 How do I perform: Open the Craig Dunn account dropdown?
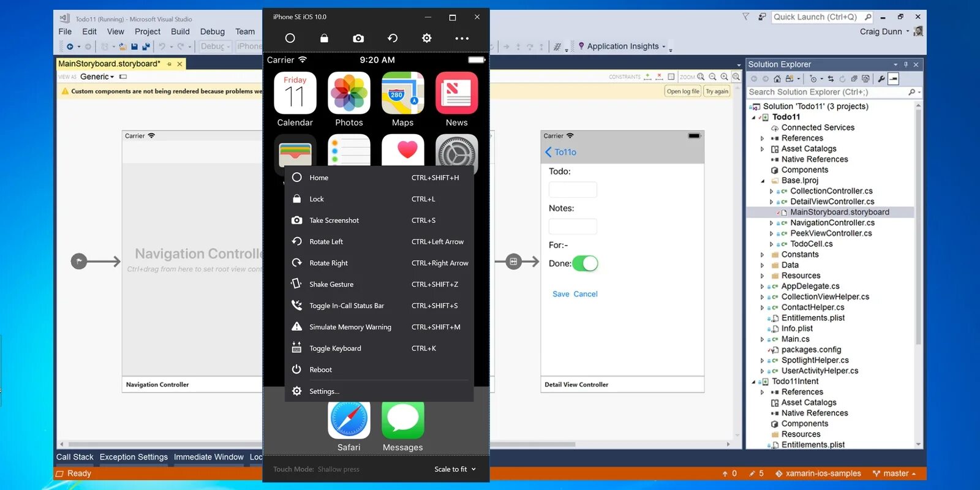pyautogui.click(x=884, y=31)
